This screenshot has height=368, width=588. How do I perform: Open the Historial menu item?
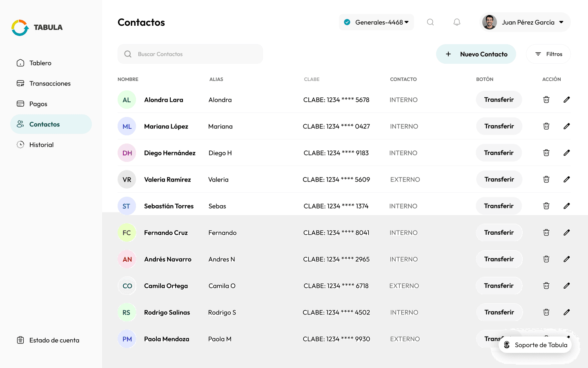42,144
